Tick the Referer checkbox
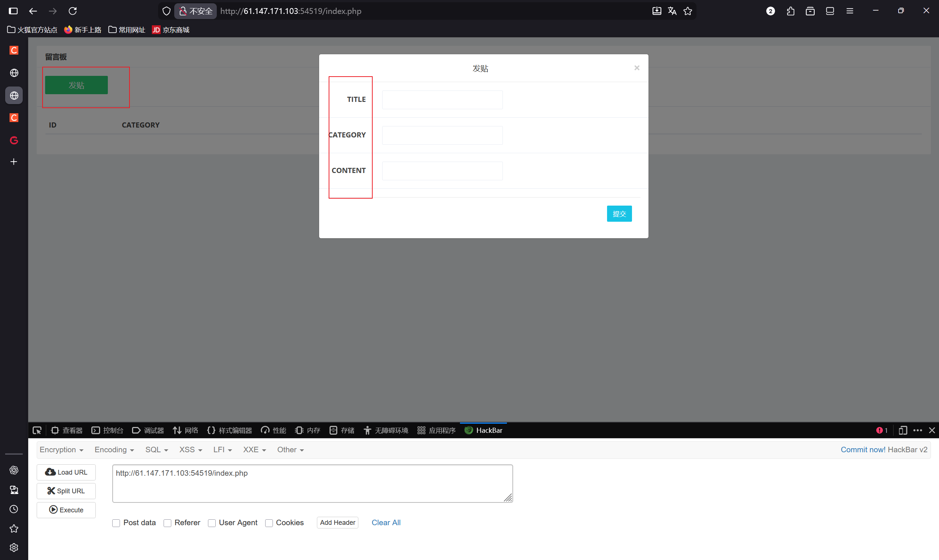Image resolution: width=939 pixels, height=560 pixels. (x=167, y=523)
